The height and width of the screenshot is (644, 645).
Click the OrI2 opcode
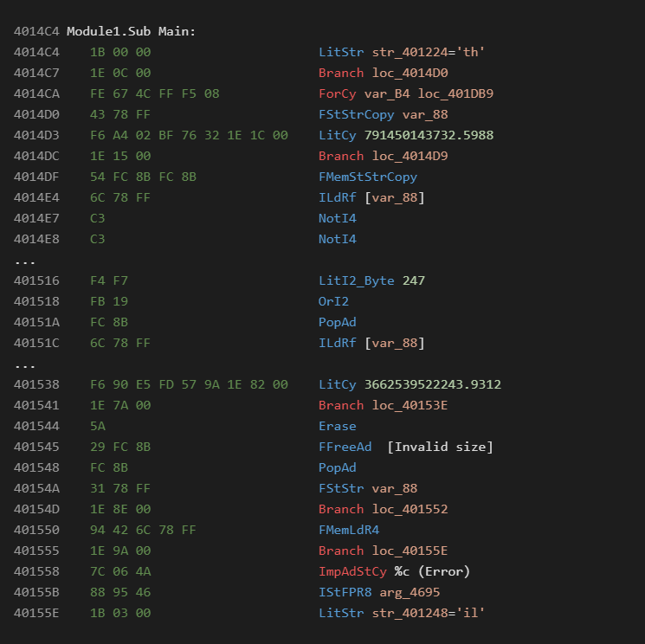pos(333,301)
